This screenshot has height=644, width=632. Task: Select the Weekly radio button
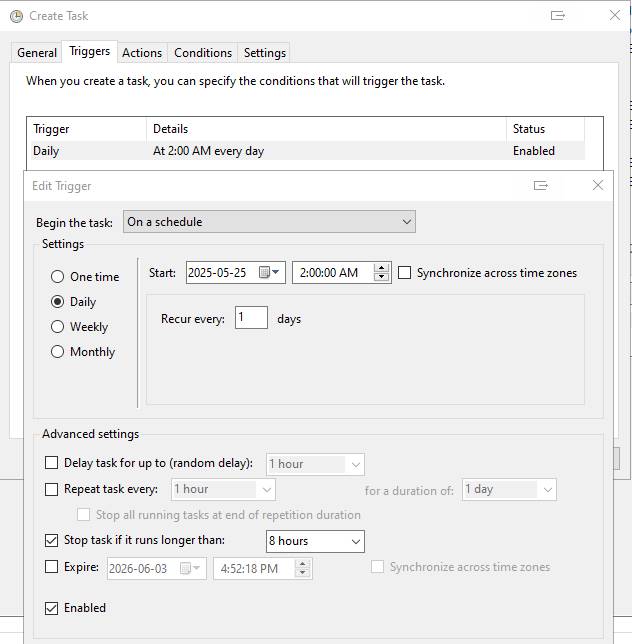(57, 327)
